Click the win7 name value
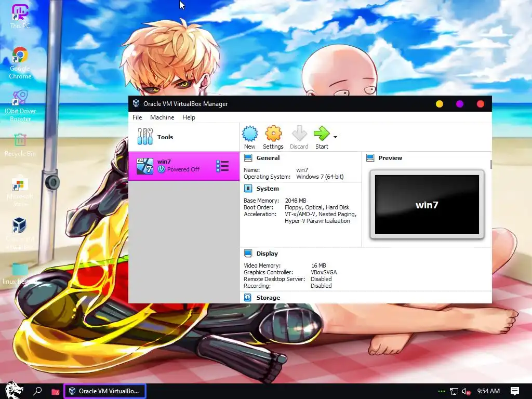 [x=302, y=170]
